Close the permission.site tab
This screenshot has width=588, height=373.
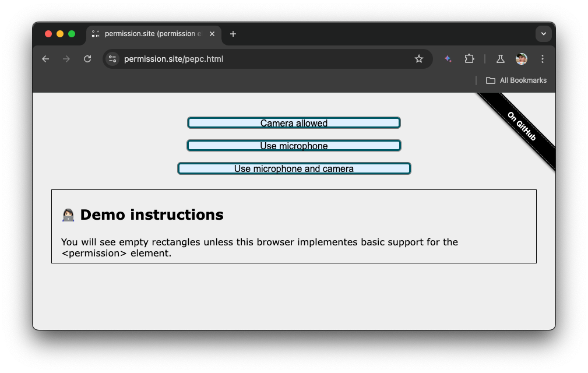click(x=212, y=34)
